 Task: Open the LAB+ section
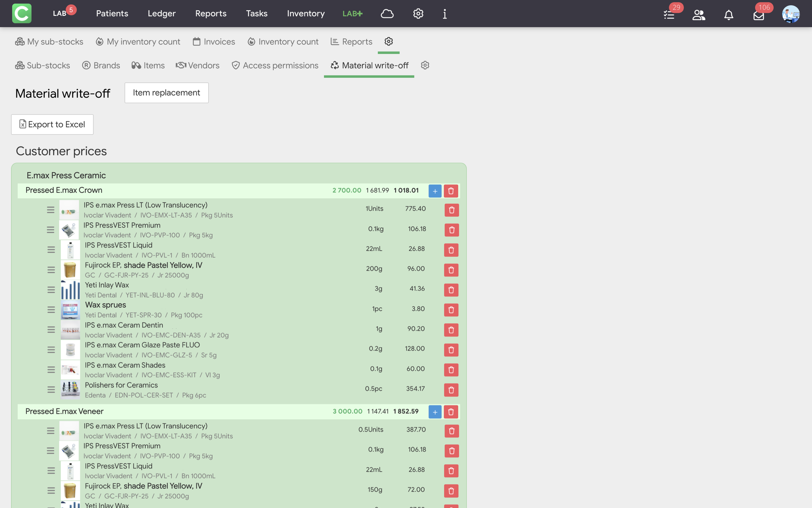[352, 14]
